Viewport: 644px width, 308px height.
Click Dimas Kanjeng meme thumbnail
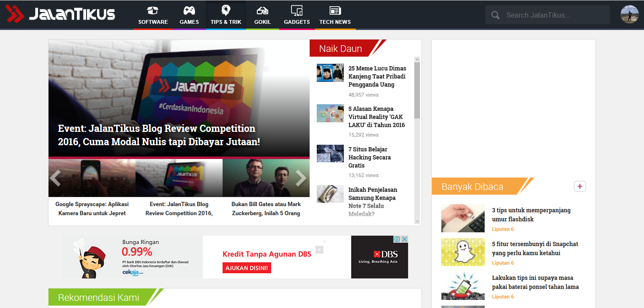[x=330, y=73]
